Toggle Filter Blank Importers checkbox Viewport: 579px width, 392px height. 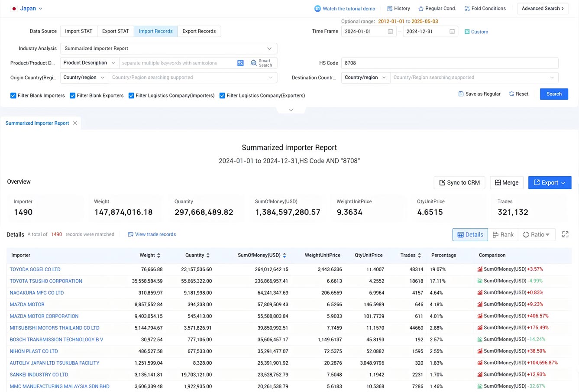pyautogui.click(x=13, y=96)
